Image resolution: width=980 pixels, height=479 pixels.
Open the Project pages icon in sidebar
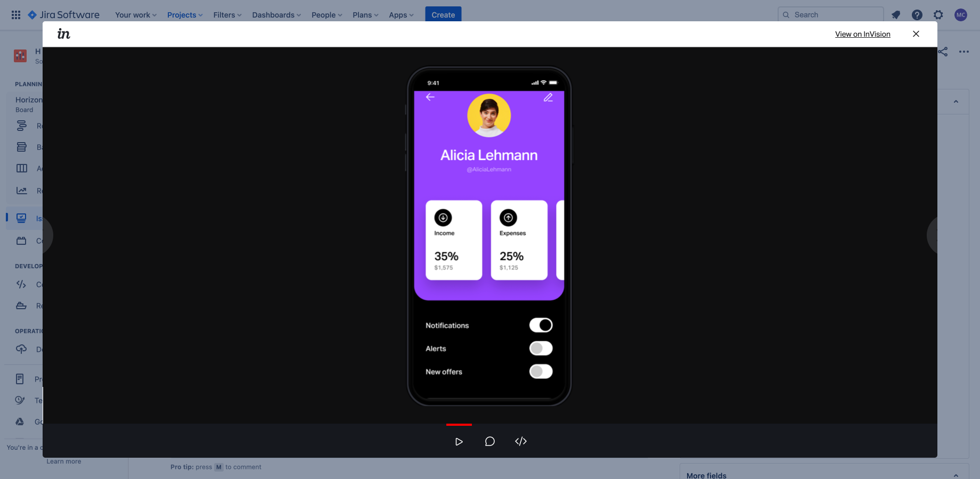pyautogui.click(x=20, y=379)
